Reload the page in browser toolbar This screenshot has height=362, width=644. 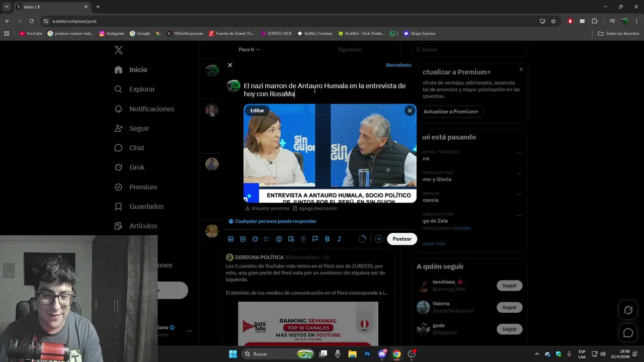(31, 21)
